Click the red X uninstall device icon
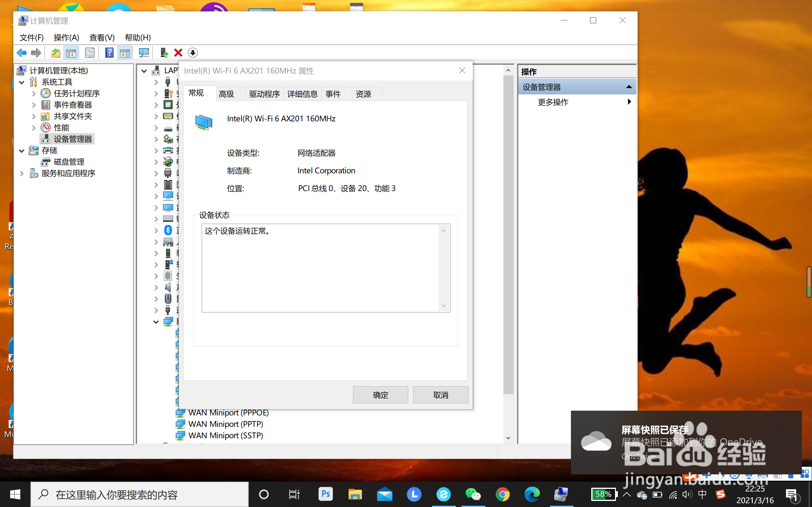 178,53
